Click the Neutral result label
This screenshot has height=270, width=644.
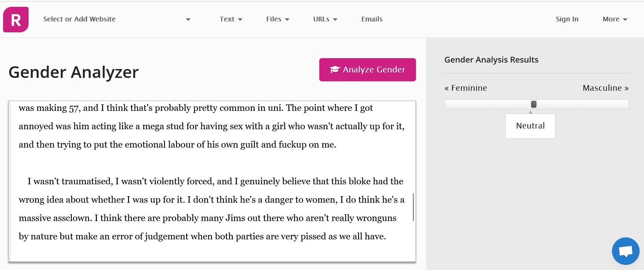coord(530,126)
